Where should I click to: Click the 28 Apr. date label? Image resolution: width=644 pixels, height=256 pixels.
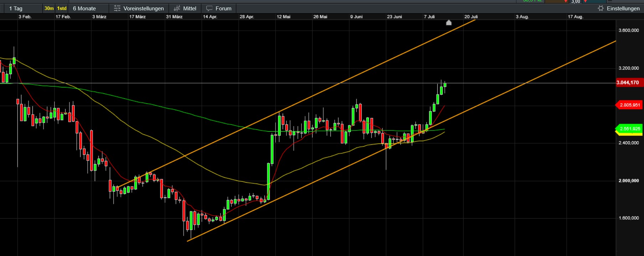point(247,17)
